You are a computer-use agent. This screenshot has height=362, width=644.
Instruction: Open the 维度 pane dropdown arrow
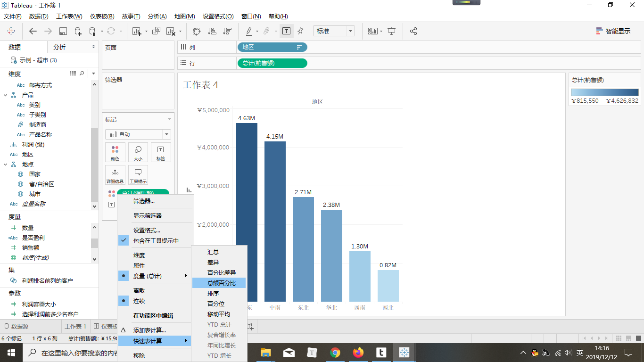pos(93,74)
